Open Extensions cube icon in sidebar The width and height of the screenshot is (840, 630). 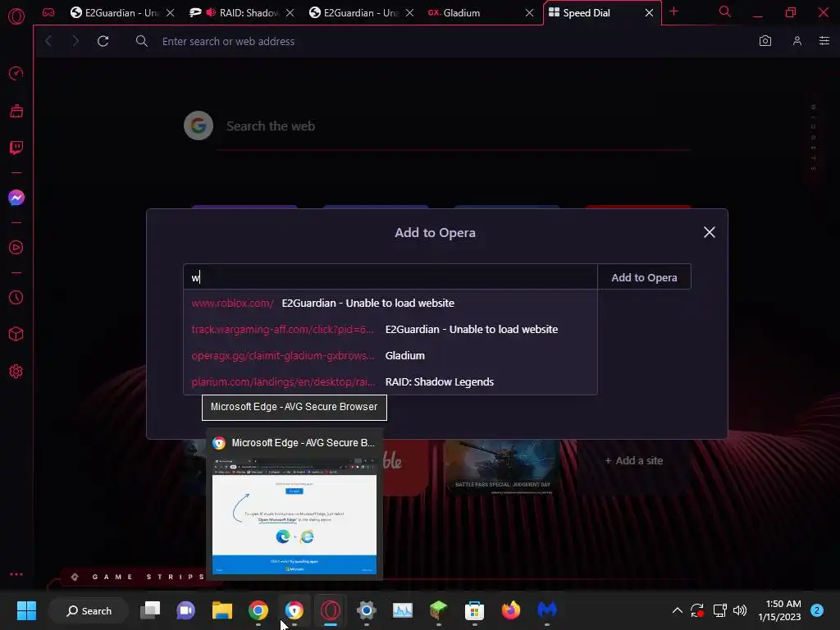click(16, 335)
